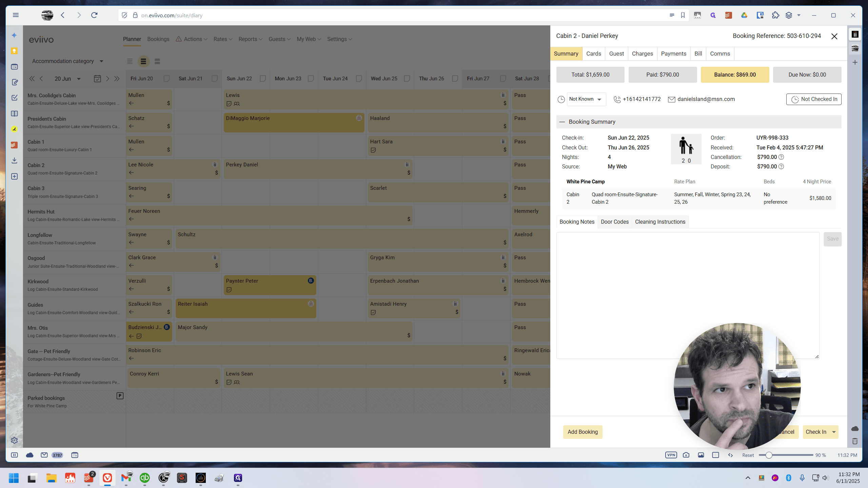Screen dimensions: 868x488
Task: Click the Balance: $869.00 button
Action: (x=735, y=75)
